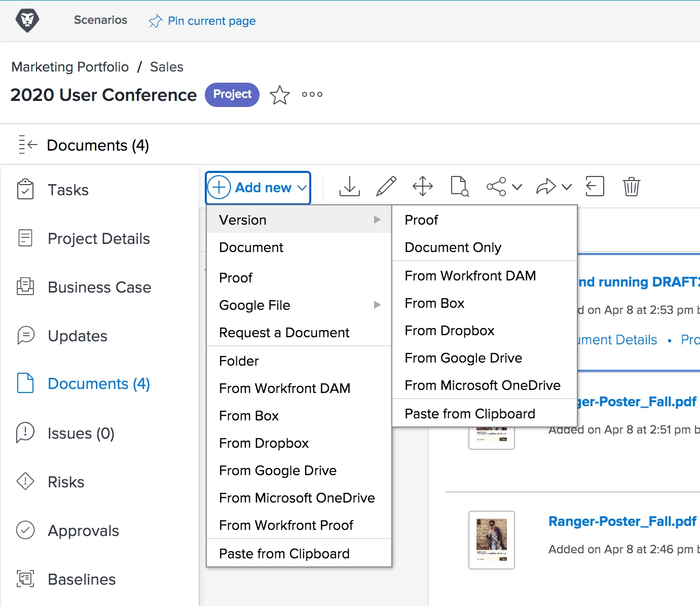Image resolution: width=700 pixels, height=606 pixels.
Task: Expand the share icon dropdown chevron
Action: pyautogui.click(x=517, y=187)
